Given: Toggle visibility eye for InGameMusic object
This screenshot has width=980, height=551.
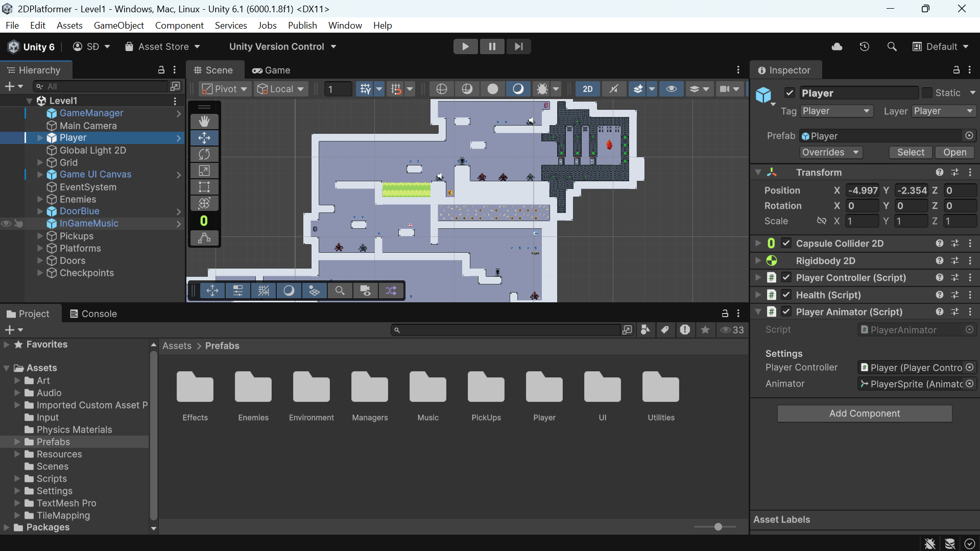Looking at the screenshot, I should (x=6, y=224).
